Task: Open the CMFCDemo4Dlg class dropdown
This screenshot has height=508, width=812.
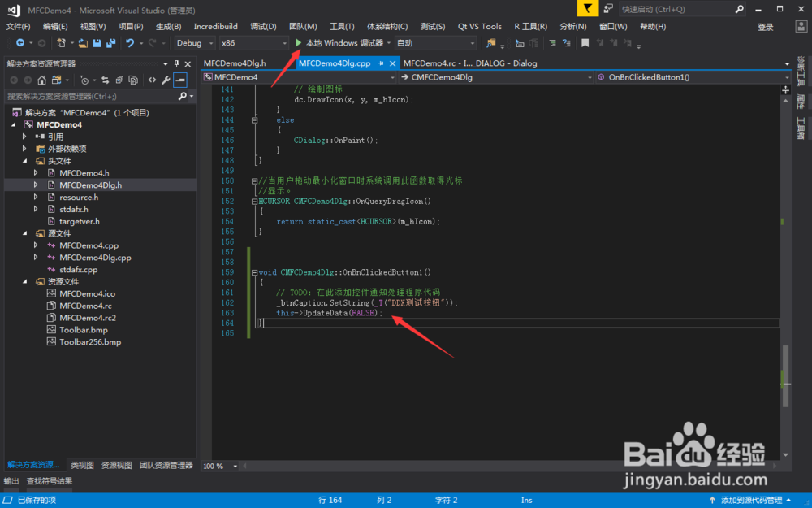Action: pos(496,77)
